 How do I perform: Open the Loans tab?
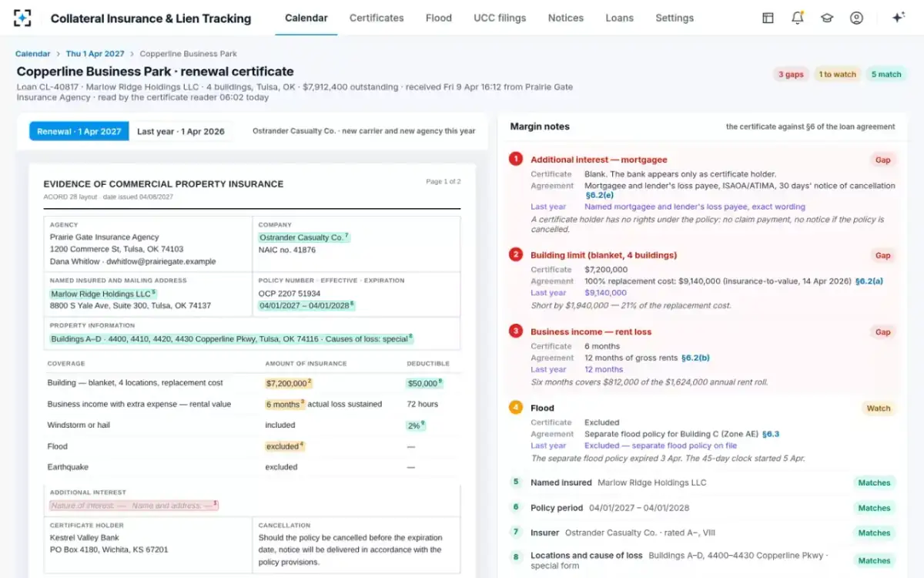(620, 18)
